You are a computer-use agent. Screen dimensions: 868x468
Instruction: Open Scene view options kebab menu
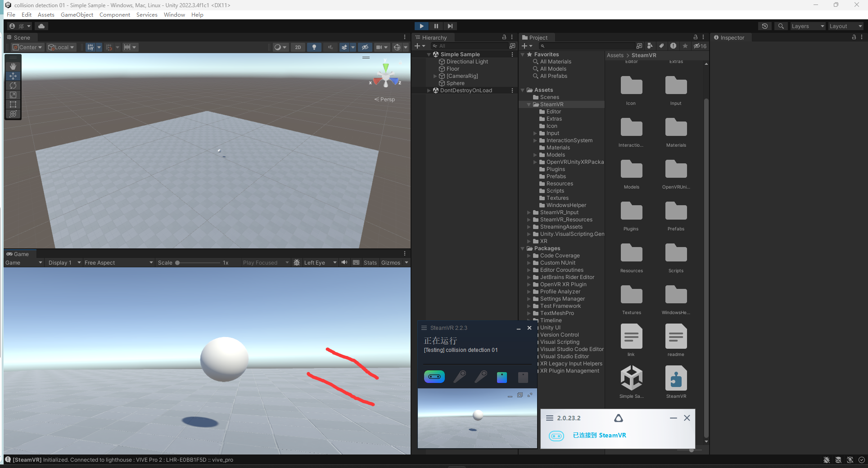(405, 37)
